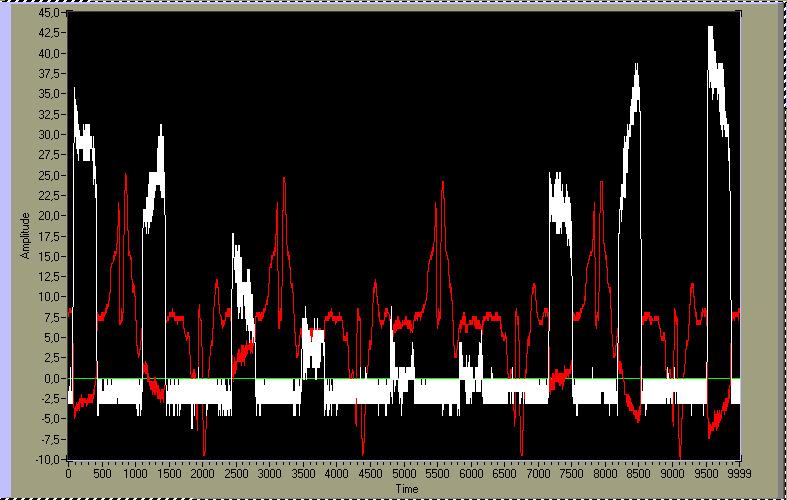Click the -2,5 amplitude tick label
Image resolution: width=787 pixels, height=500 pixels.
(x=50, y=399)
